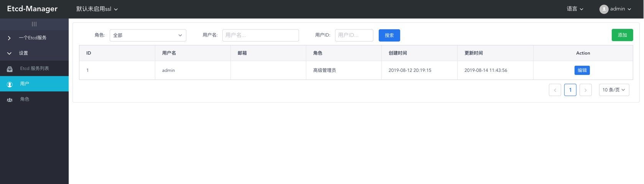Click the 2019-08-14 11:43:56 updated time cell
The height and width of the screenshot is (184, 644).
[495, 70]
